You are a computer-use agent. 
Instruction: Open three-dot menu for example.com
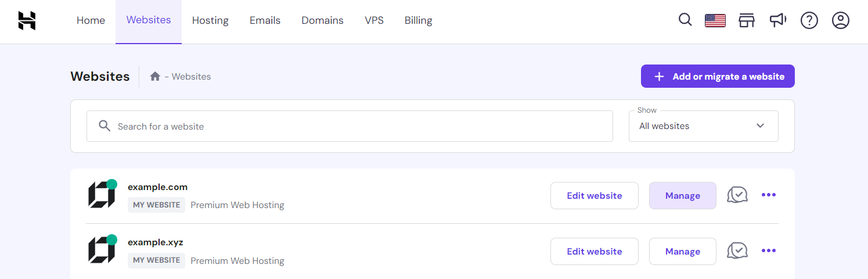[769, 195]
